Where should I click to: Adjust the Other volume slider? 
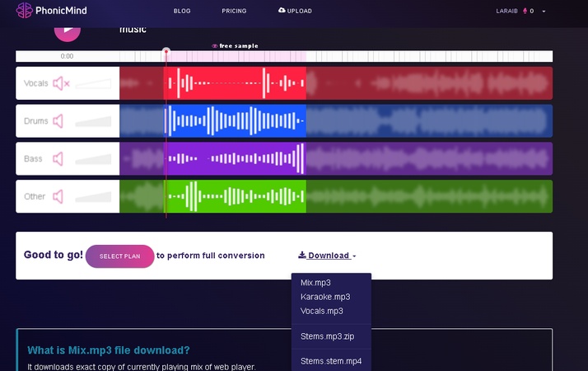(93, 197)
